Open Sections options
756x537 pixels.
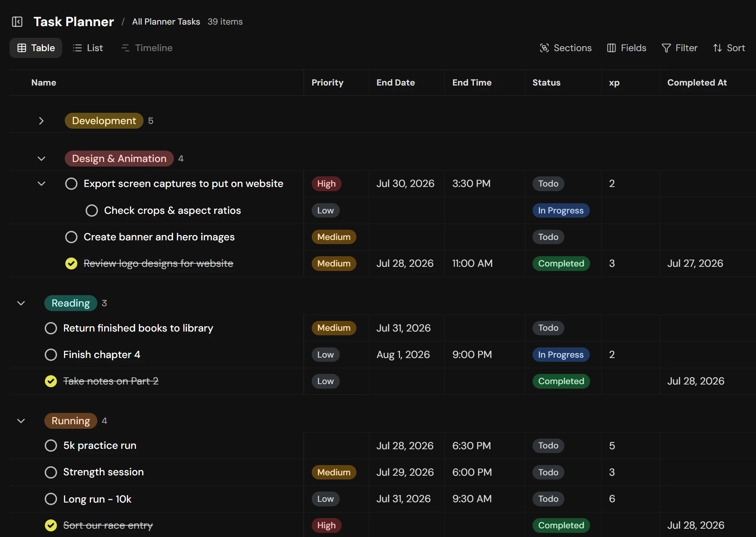pyautogui.click(x=565, y=48)
